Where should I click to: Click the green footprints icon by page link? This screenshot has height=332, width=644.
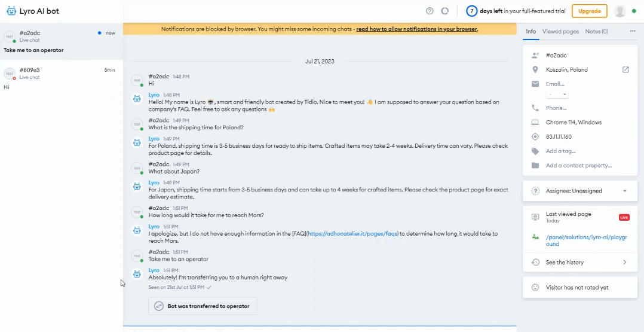pyautogui.click(x=535, y=237)
